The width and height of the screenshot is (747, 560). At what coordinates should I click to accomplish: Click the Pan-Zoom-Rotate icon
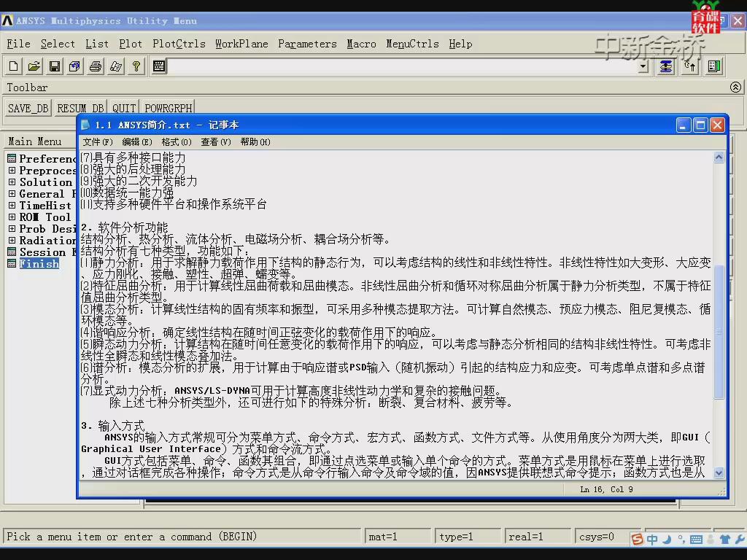(x=75, y=66)
